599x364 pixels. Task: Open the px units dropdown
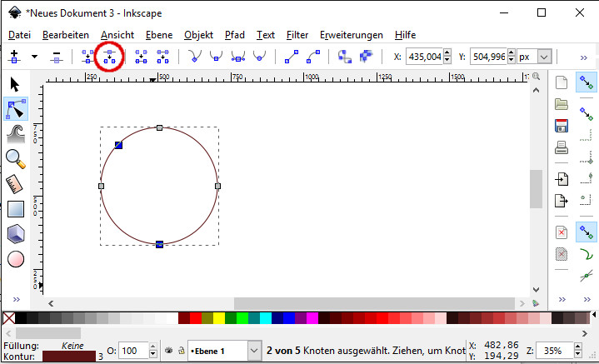(x=545, y=57)
